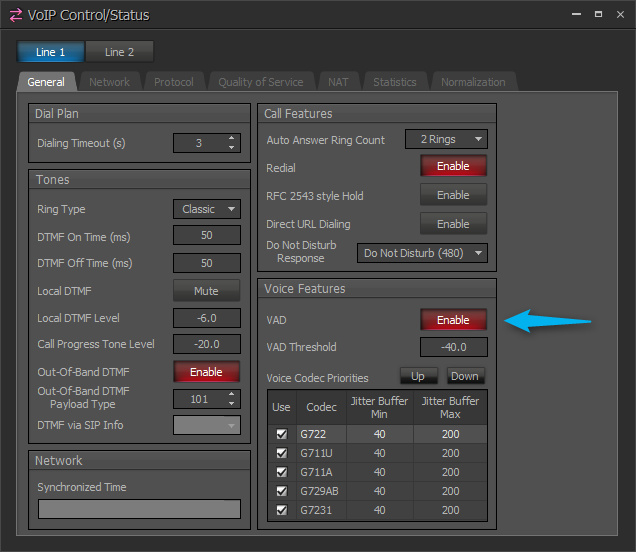Move the codec priority Up

419,377
